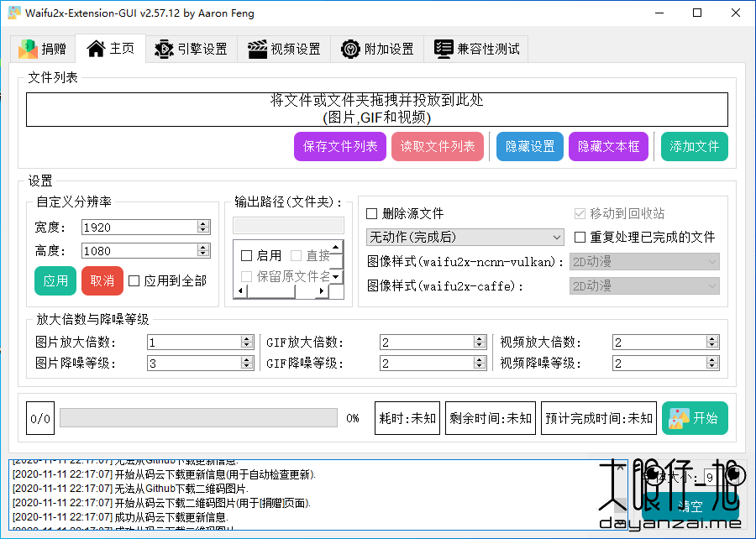Viewport: 756px width, 539px height.
Task: Click 图片降噪等级 spinner arrows
Action: click(247, 363)
